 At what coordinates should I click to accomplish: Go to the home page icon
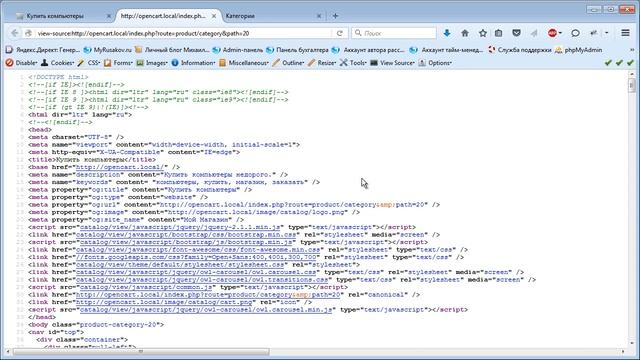[x=465, y=33]
